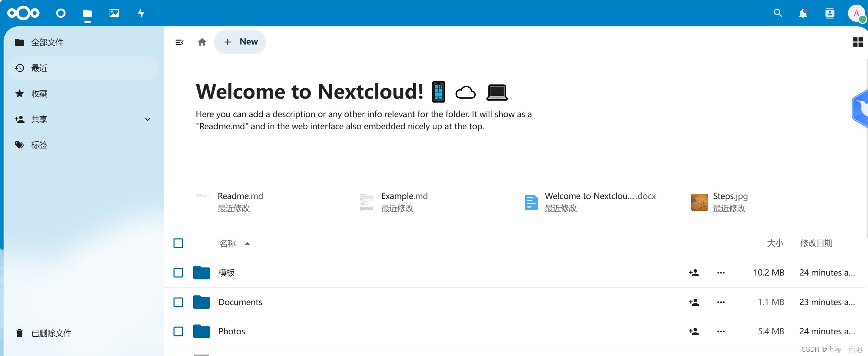Click Steps.jpg thumbnail image

pos(699,202)
